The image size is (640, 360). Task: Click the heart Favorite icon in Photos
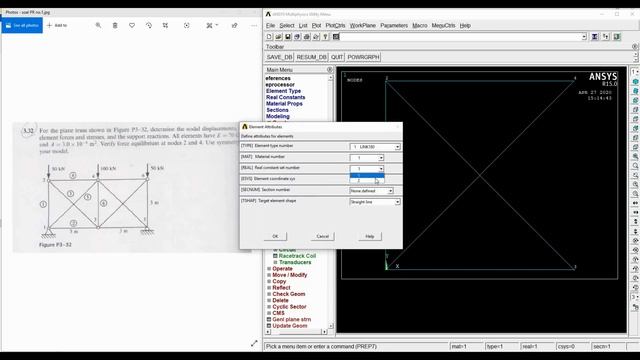point(132,25)
